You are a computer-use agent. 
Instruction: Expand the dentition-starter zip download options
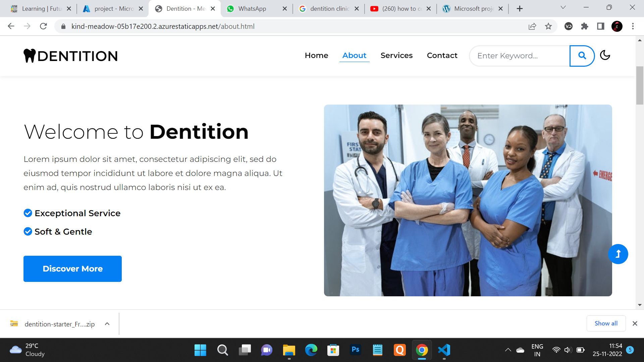click(x=107, y=324)
